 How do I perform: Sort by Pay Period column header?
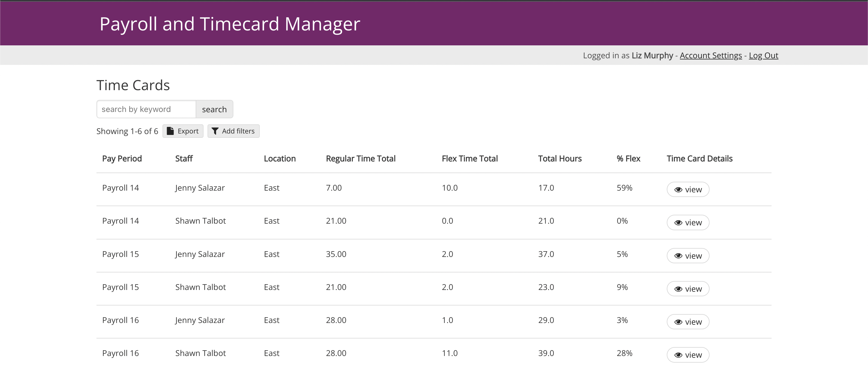tap(122, 158)
